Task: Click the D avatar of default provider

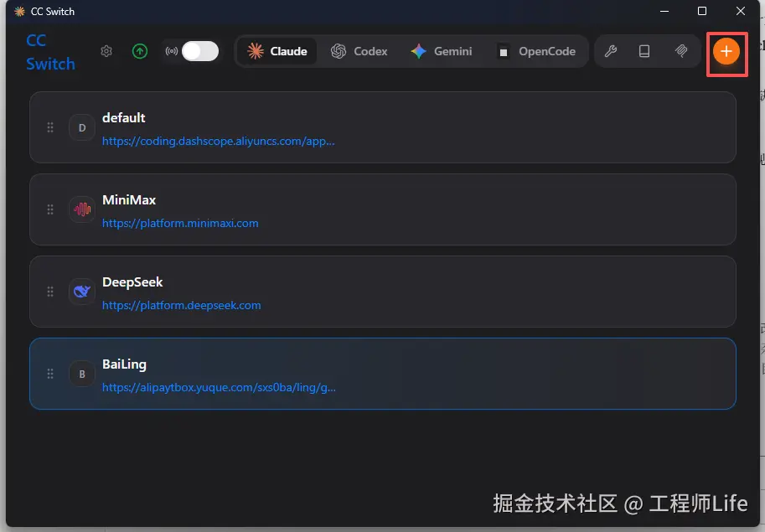Action: click(82, 127)
